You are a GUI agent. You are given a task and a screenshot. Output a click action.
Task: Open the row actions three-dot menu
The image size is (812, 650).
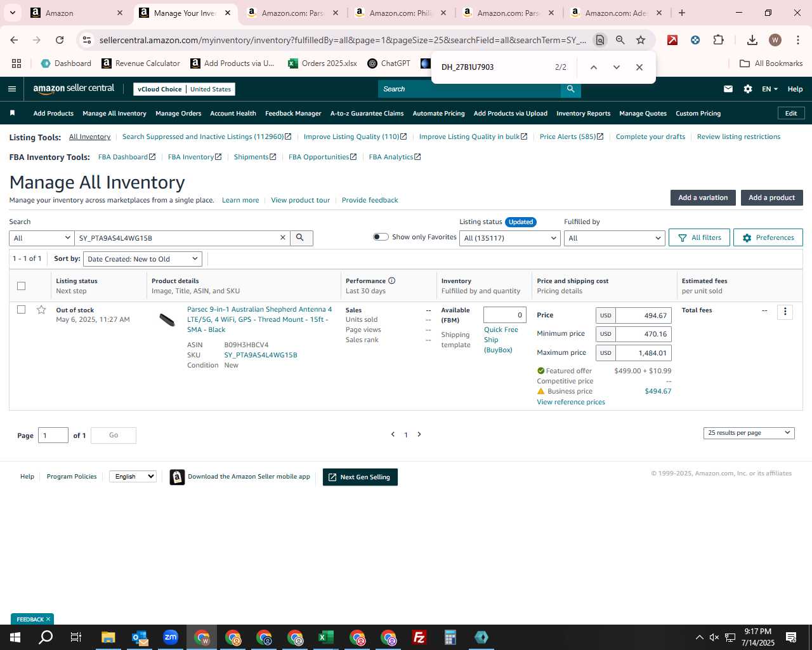coord(785,312)
